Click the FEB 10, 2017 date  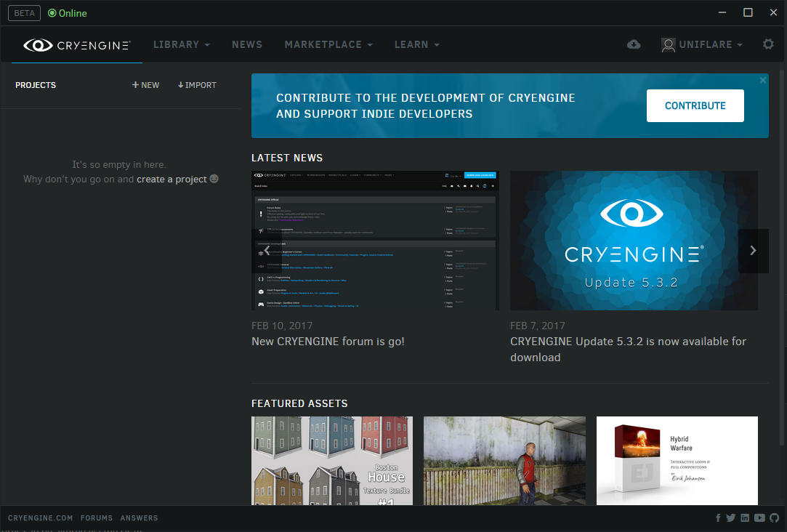282,326
